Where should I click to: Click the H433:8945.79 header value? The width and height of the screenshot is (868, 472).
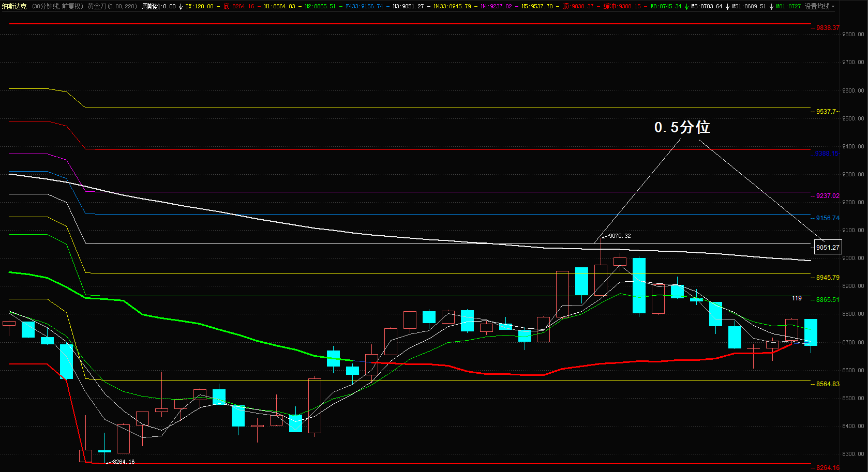coord(452,6)
